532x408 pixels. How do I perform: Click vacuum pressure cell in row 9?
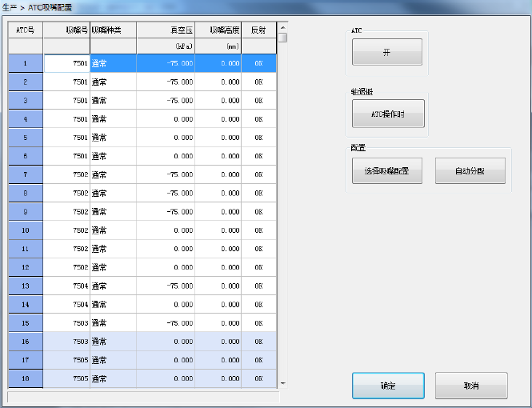click(166, 212)
